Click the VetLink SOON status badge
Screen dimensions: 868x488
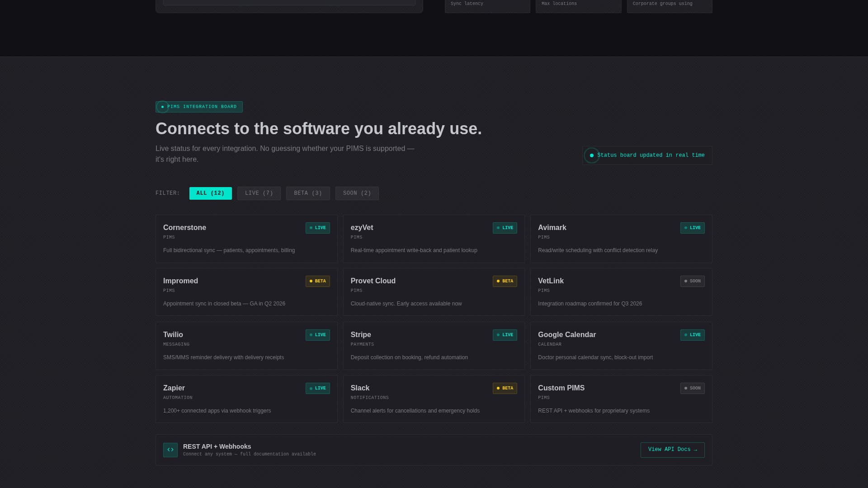pyautogui.click(x=692, y=281)
